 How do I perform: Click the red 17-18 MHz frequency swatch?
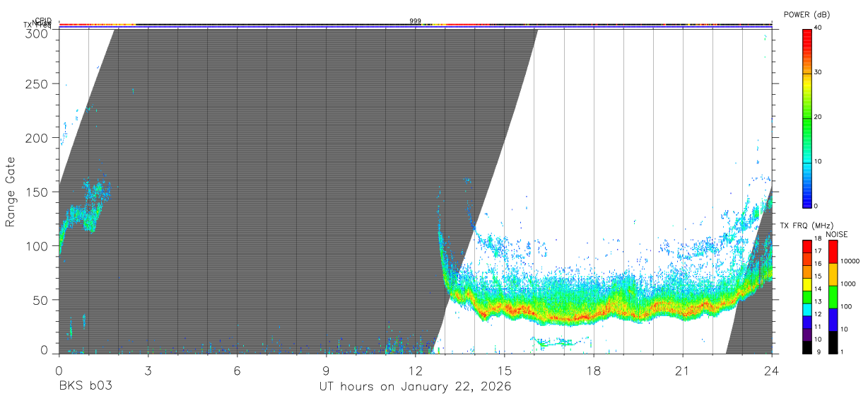coord(807,247)
